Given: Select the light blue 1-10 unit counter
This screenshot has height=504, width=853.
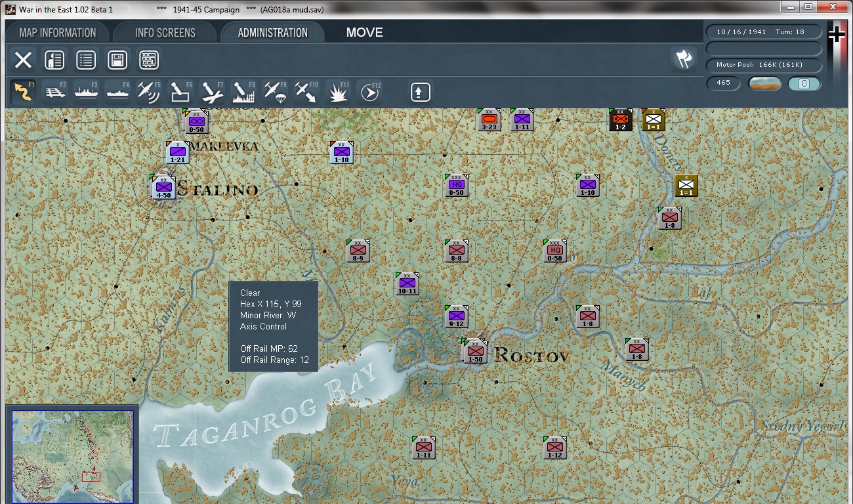Looking at the screenshot, I should (x=341, y=152).
